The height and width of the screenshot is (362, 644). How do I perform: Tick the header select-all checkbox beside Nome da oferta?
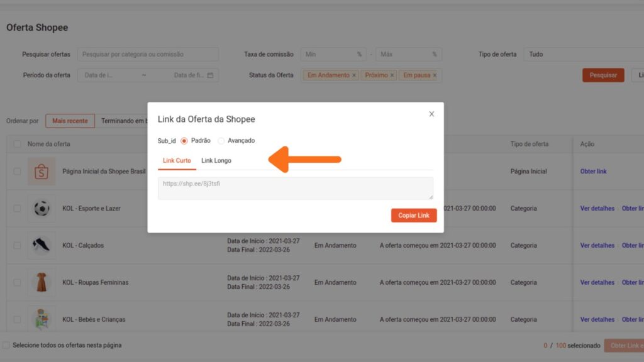[x=17, y=144]
